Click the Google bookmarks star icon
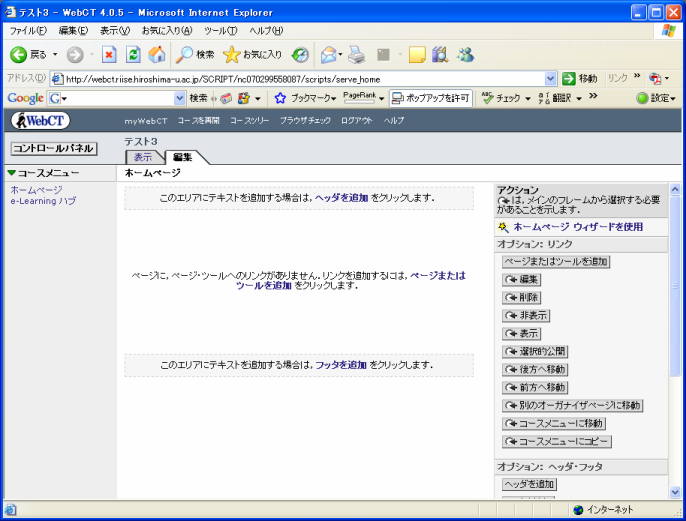 (280, 98)
